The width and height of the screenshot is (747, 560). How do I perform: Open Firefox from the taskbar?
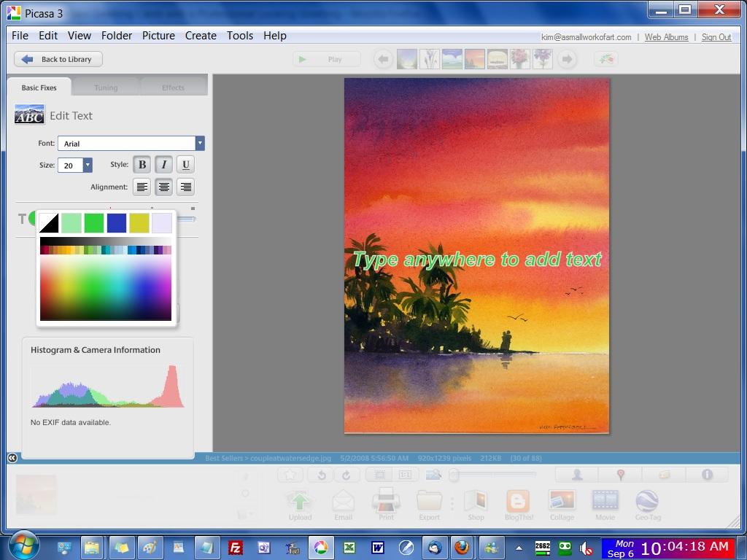[461, 548]
